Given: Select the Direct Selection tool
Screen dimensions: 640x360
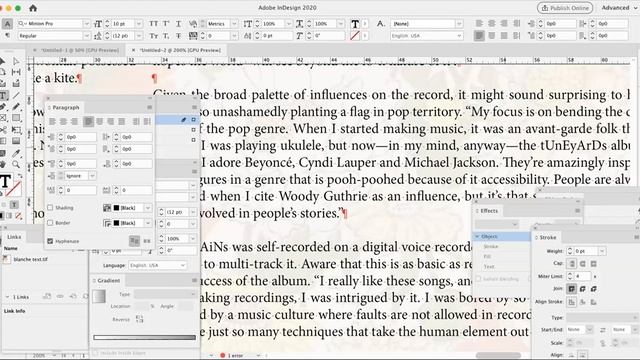Looking at the screenshot, I should pos(16,61).
